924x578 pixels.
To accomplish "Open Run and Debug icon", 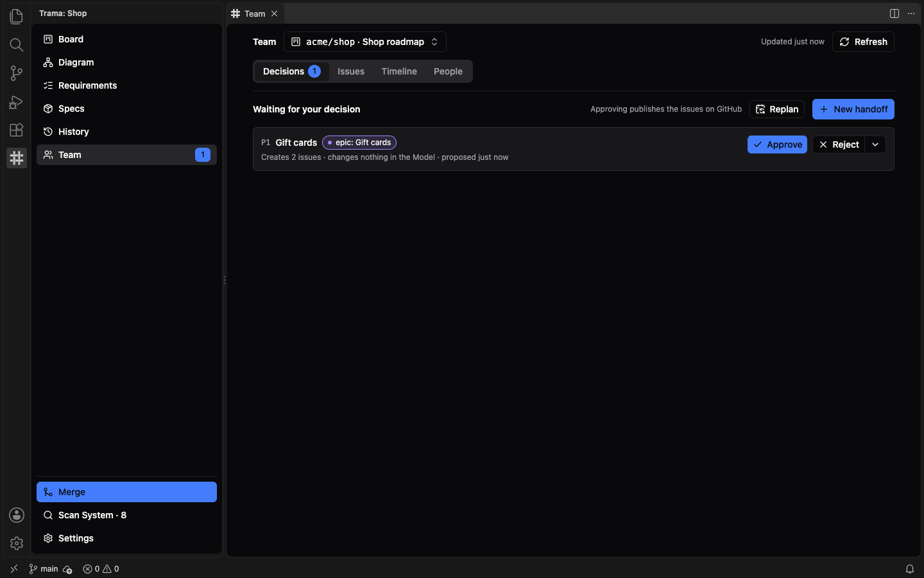I will [x=17, y=101].
